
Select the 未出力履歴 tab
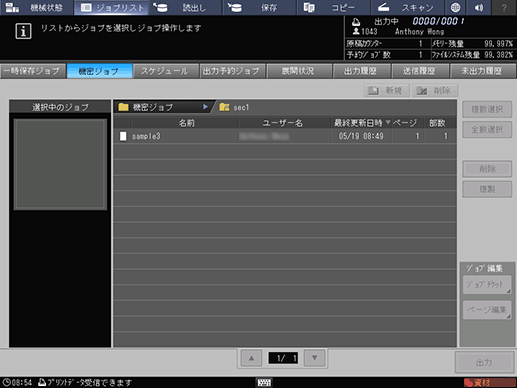point(482,71)
